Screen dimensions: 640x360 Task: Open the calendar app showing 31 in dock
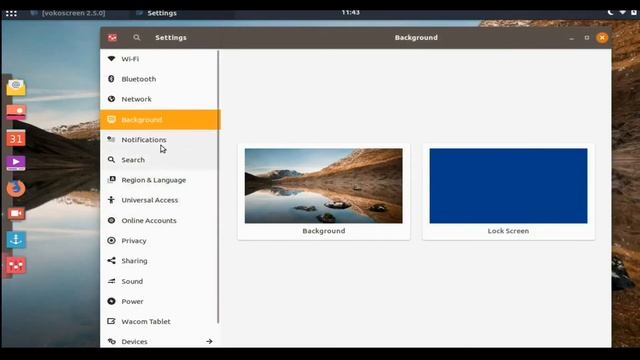point(16,138)
